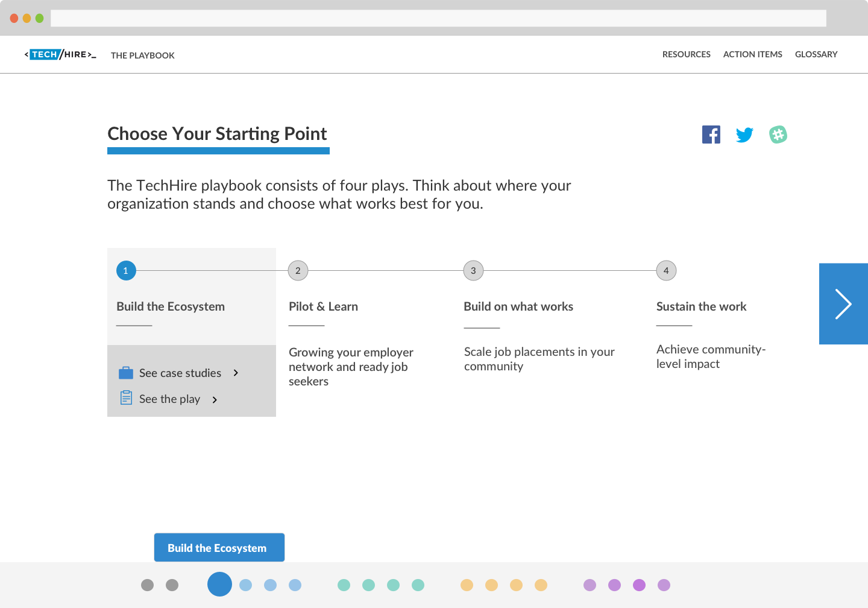Select the large active blue progress dot
Viewport: 868px width, 608px height.
pos(220,584)
